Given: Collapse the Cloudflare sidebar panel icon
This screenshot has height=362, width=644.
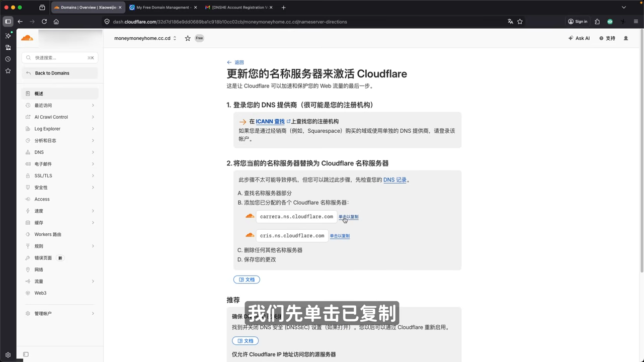Looking at the screenshot, I should (x=26, y=354).
